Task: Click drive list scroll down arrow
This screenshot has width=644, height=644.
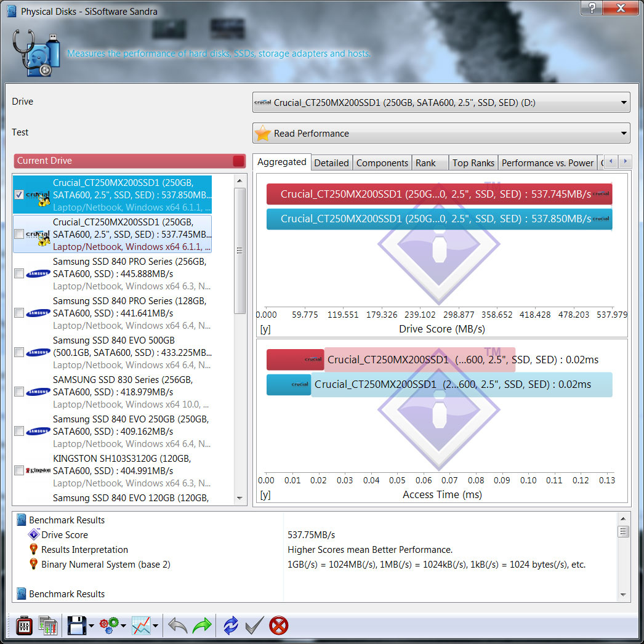Action: click(x=239, y=498)
